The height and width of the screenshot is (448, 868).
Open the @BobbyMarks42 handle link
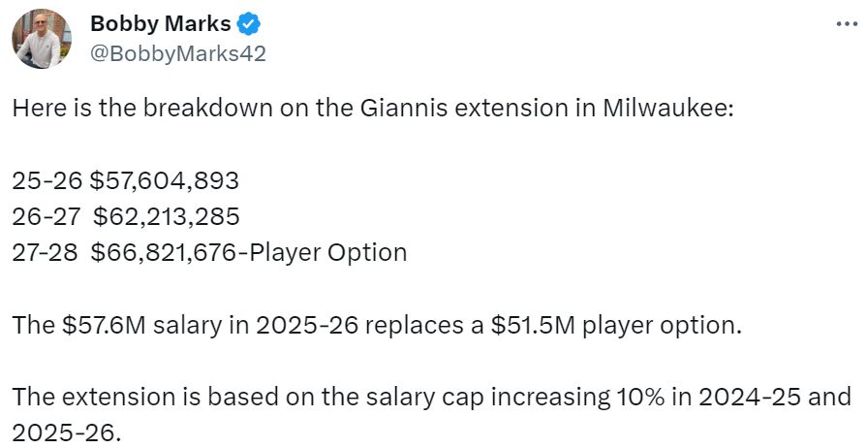click(x=177, y=52)
